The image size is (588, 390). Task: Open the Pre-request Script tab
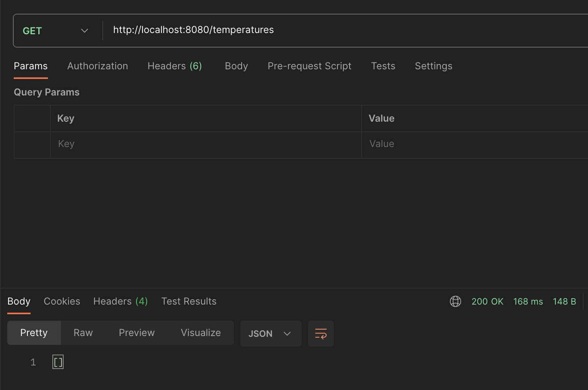pos(309,66)
